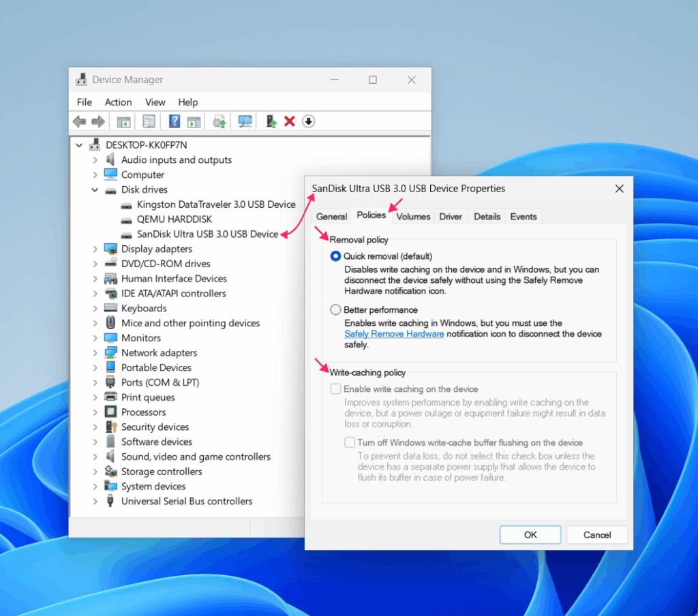
Task: Click the Display adapters icon
Action: tap(110, 248)
